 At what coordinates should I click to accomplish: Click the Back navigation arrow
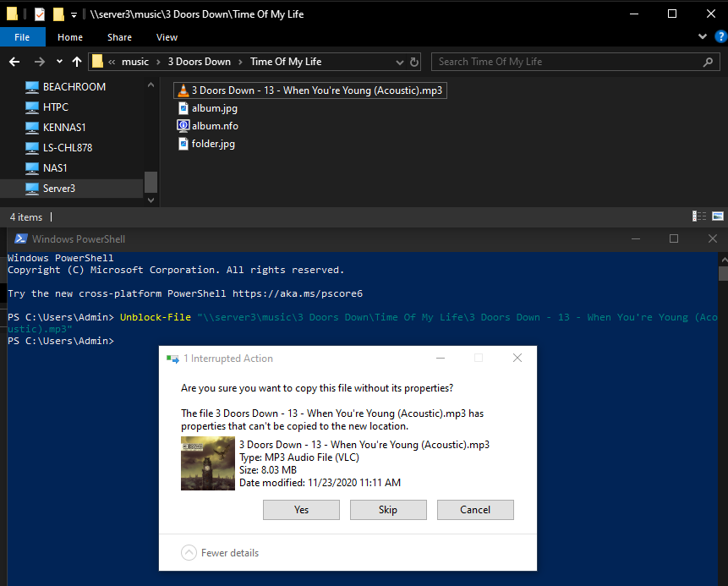point(14,62)
